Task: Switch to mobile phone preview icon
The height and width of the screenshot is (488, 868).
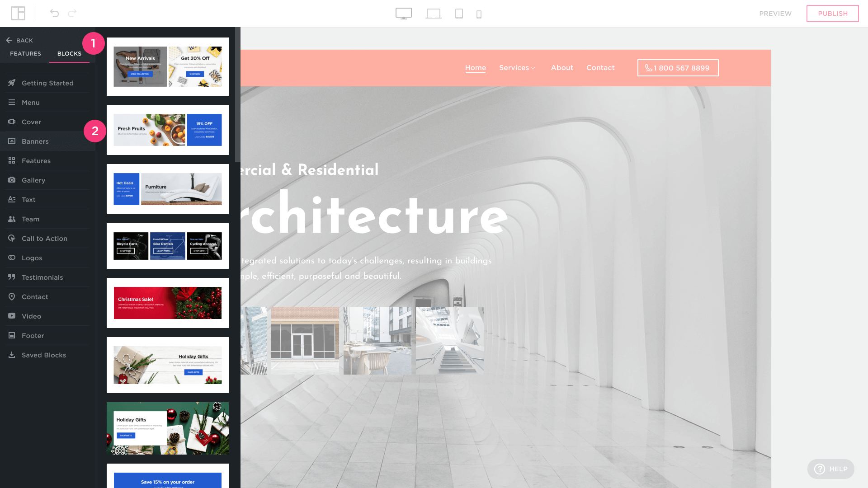Action: click(479, 14)
